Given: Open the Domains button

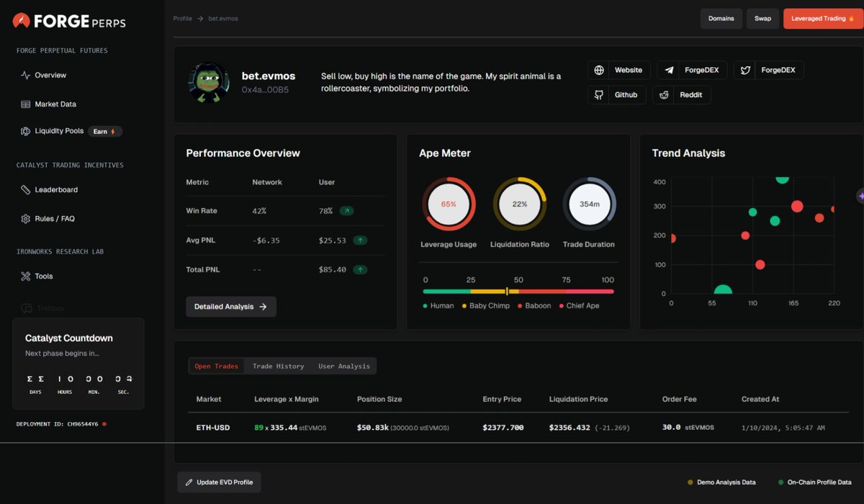Looking at the screenshot, I should [721, 19].
